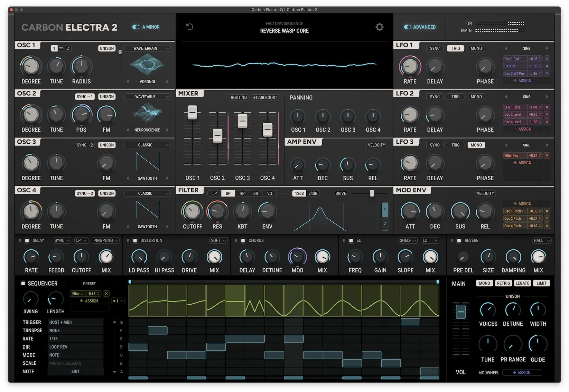The height and width of the screenshot is (392, 569).
Task: Open the delay PINGPONG mode dropdown
Action: click(105, 240)
